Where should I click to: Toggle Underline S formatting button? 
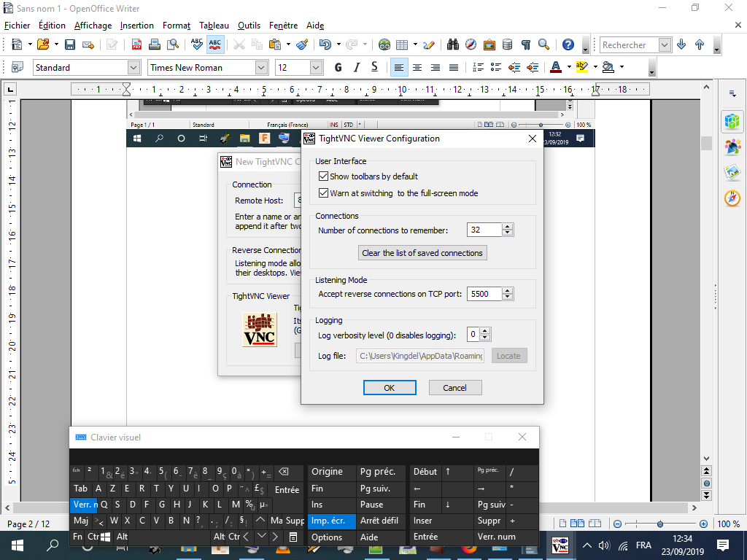click(x=374, y=68)
